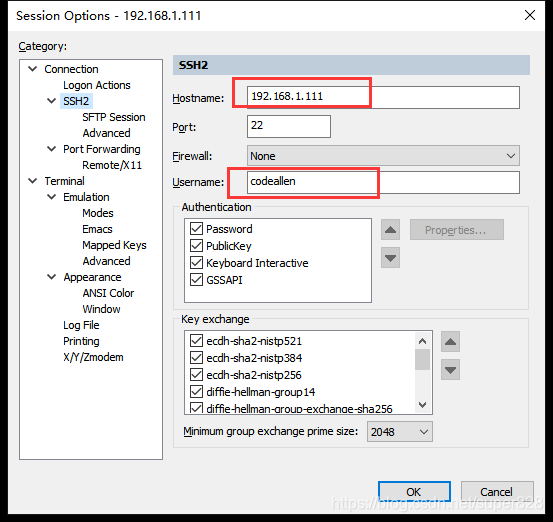Image resolution: width=553 pixels, height=522 pixels.
Task: Click the key exchange scrollbar thumb
Action: click(422, 359)
